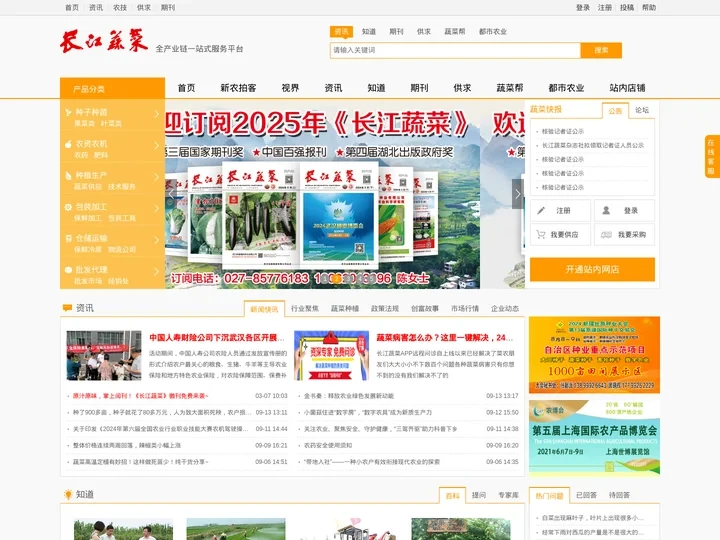Expand the 仓储运输 category chevron
The image size is (720, 540).
coord(157,240)
